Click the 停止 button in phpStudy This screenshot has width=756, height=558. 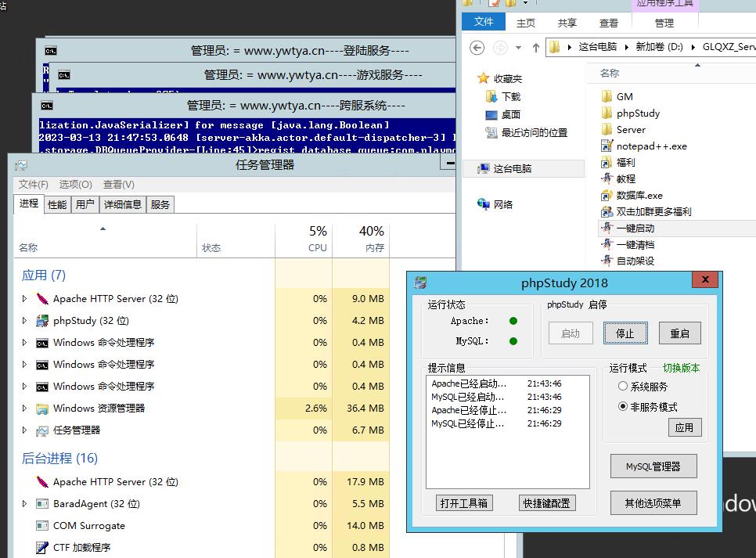625,333
